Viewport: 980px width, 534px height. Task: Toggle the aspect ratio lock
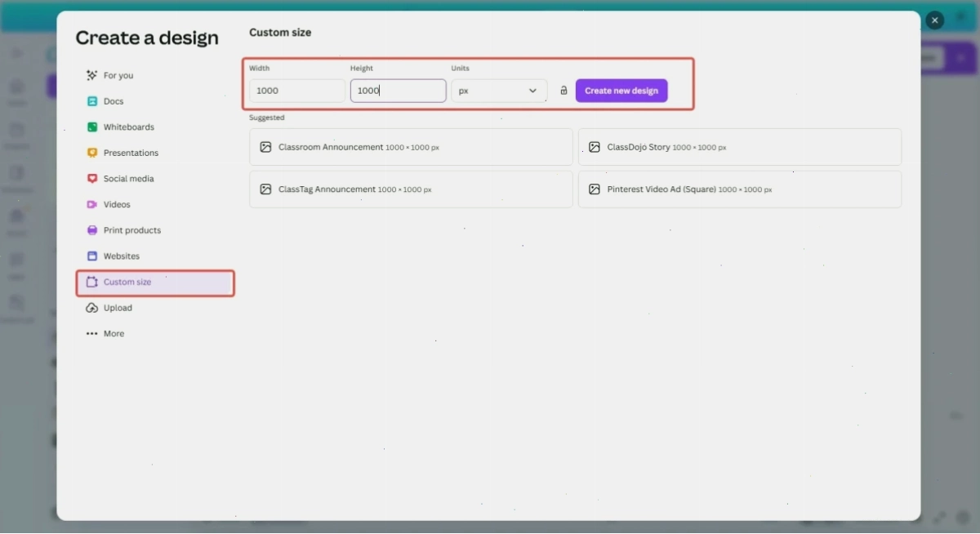(x=563, y=91)
